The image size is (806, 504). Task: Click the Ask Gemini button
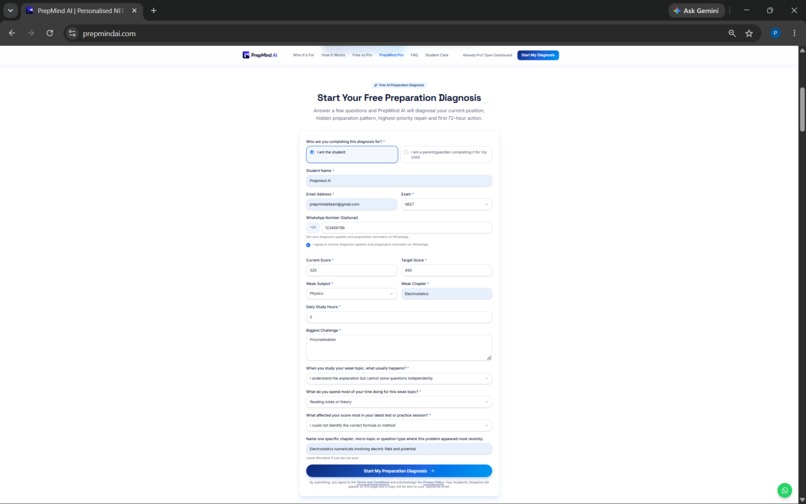coord(697,10)
